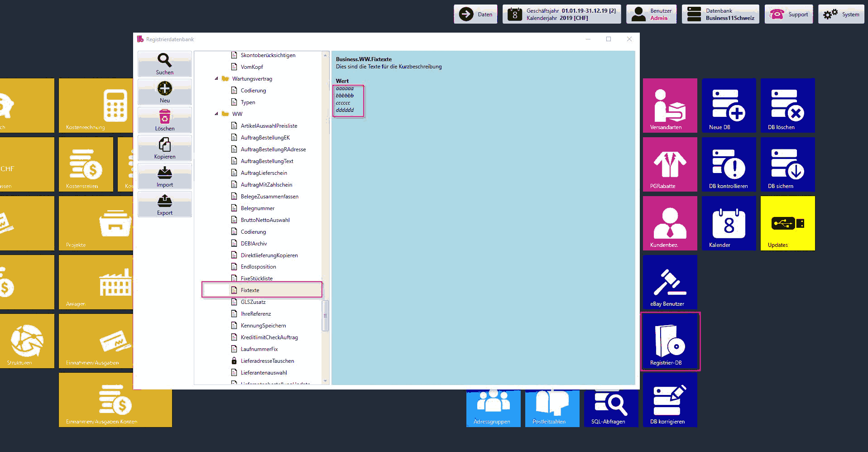Click the Kopieren icon button
This screenshot has width=868, height=452.
tap(164, 148)
